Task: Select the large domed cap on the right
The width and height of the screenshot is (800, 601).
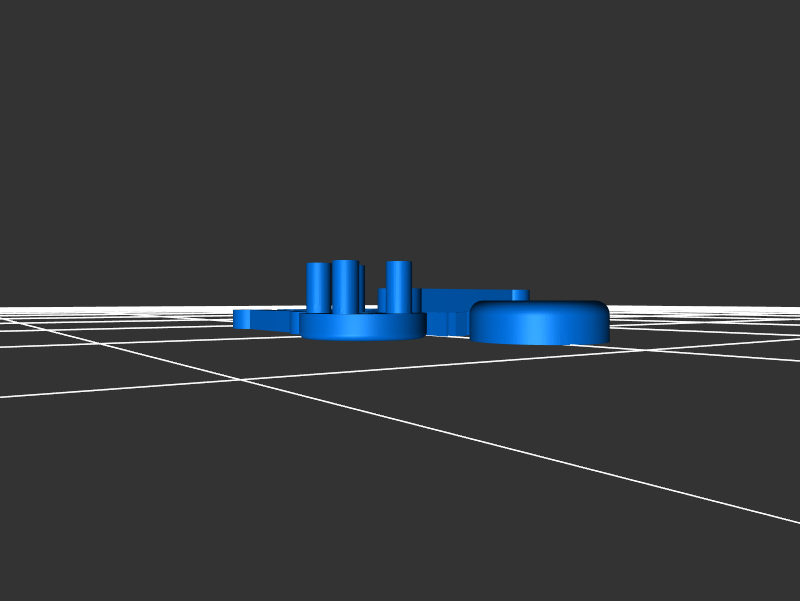Action: point(539,322)
